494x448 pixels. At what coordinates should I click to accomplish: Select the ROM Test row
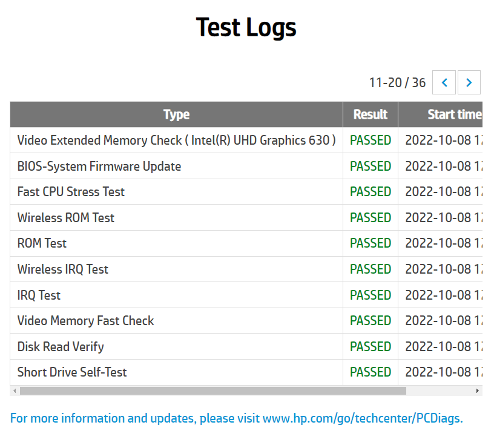click(246, 243)
